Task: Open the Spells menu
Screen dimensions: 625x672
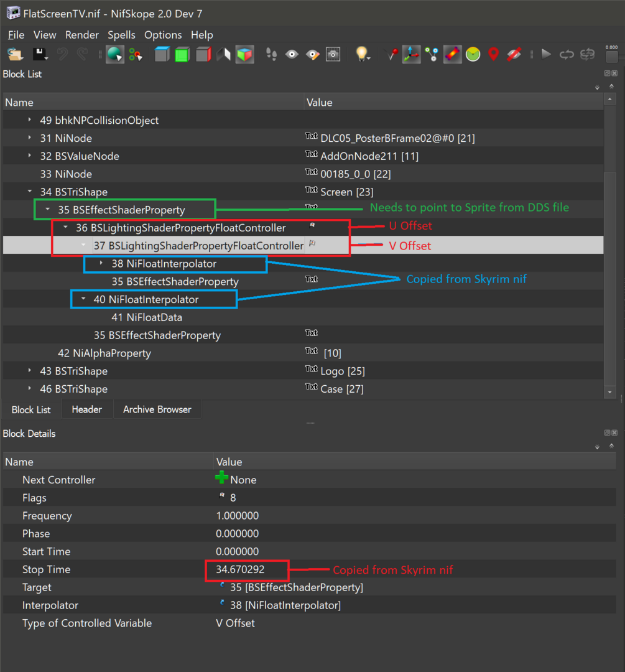Action: (121, 35)
